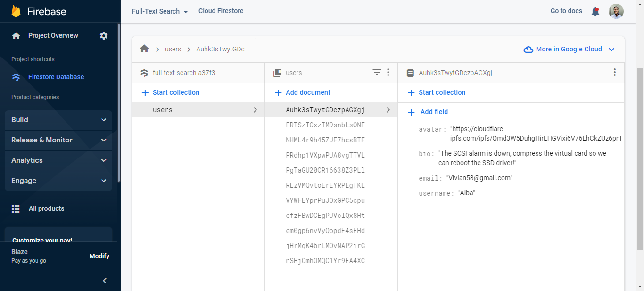644x291 pixels.
Task: Open users collection three-dot menu
Action: click(x=388, y=72)
